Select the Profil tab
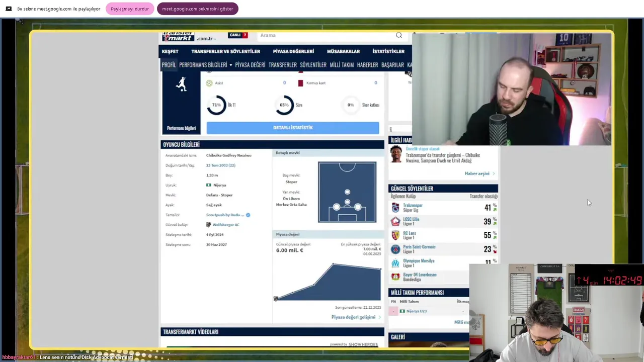 [x=169, y=65]
